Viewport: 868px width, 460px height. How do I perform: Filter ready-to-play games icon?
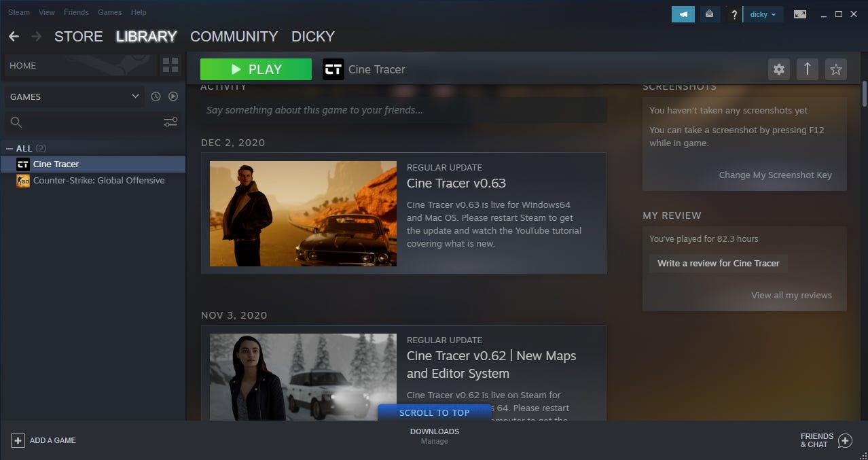(173, 96)
